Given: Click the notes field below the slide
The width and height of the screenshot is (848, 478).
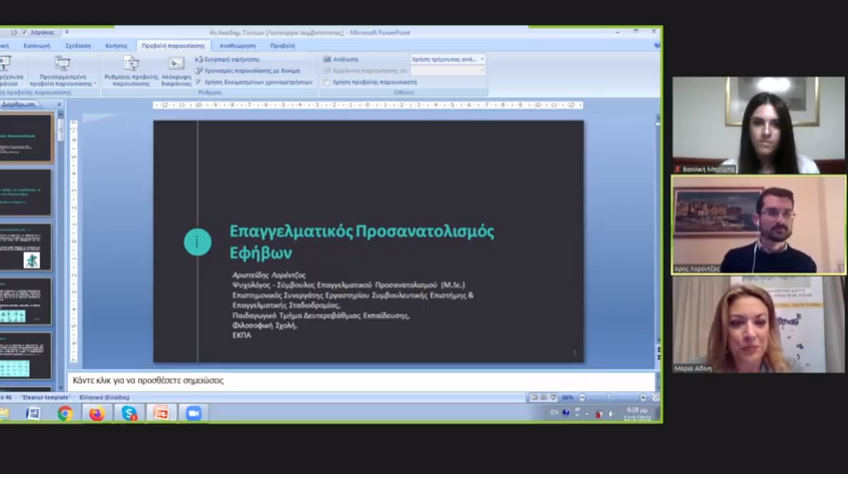Looking at the screenshot, I should point(360,381).
